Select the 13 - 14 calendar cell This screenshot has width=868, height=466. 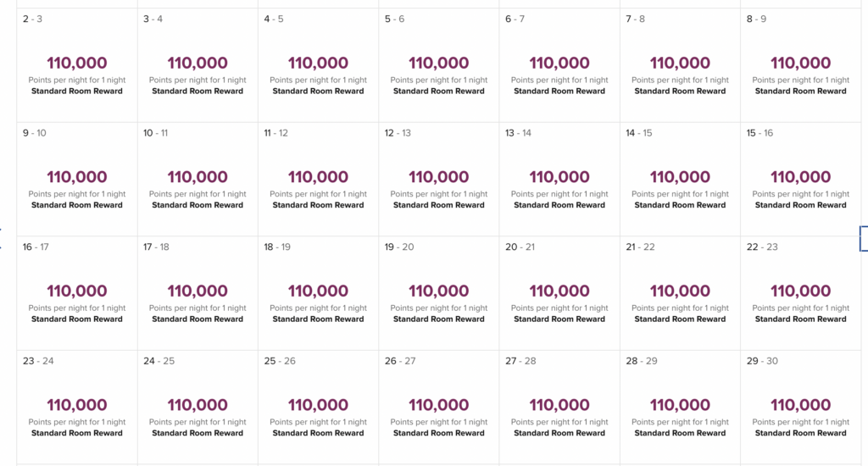tap(559, 180)
